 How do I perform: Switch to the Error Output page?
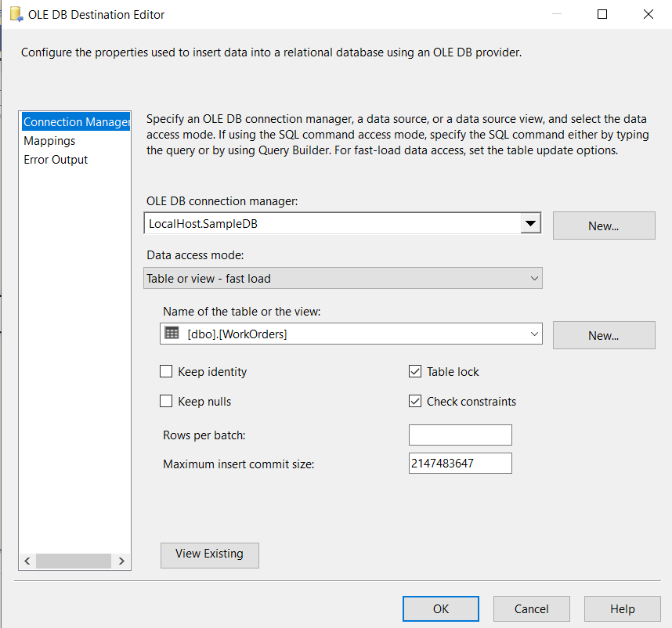56,160
